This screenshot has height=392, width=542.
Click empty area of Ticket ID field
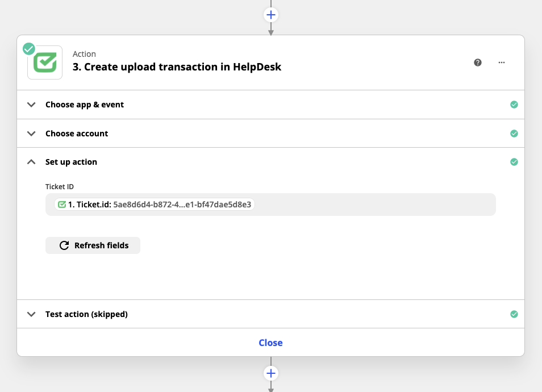[375, 205]
